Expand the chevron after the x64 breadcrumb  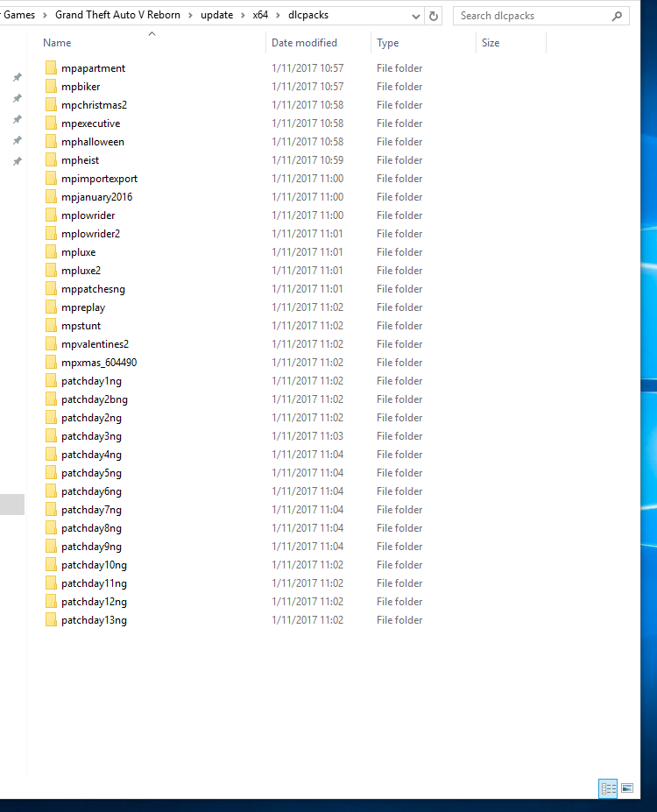[278, 16]
